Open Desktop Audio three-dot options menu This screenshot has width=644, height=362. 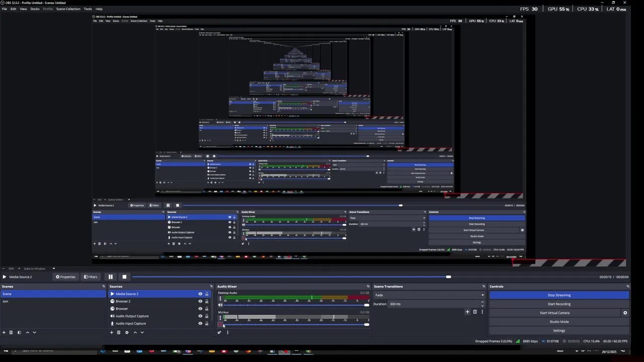click(x=220, y=299)
